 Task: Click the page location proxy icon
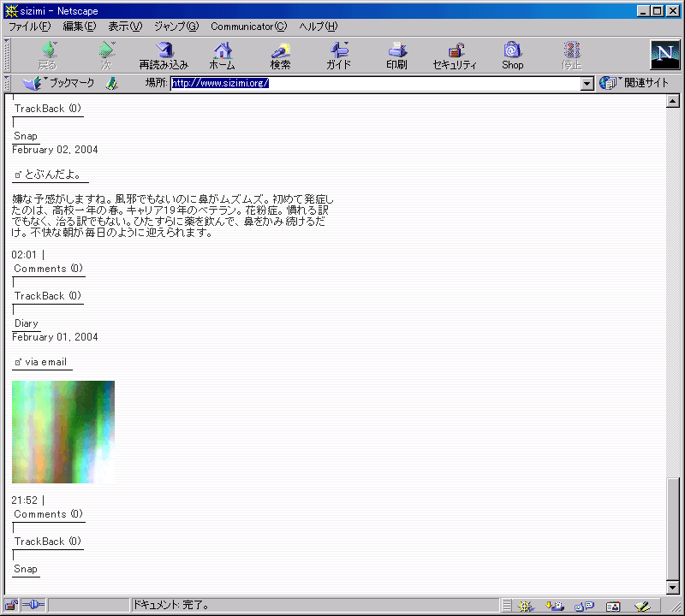[112, 83]
